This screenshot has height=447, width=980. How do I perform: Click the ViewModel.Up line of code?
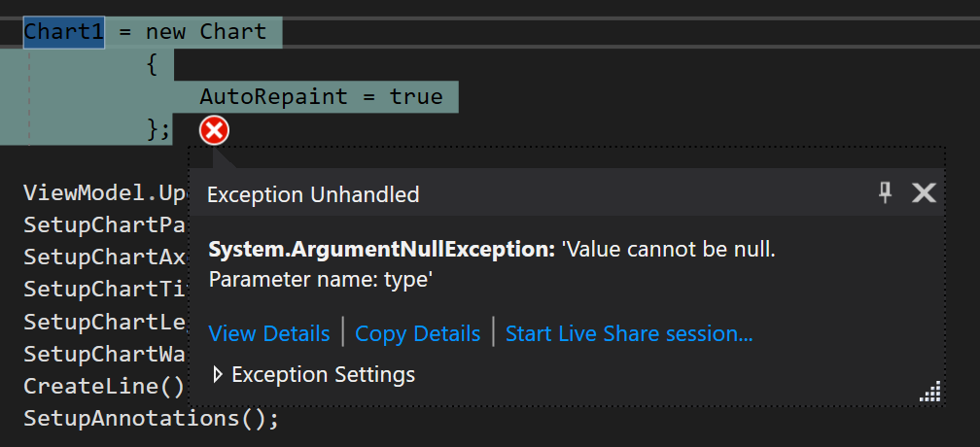[x=106, y=193]
